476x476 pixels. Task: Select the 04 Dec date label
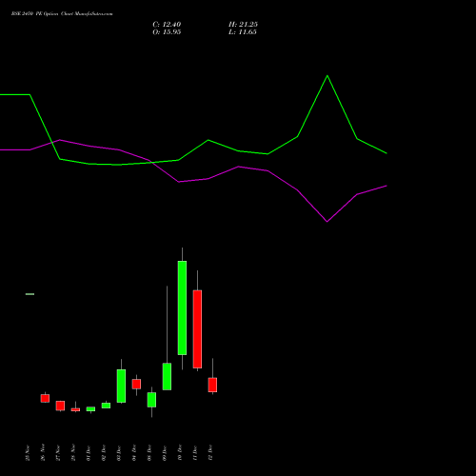pyautogui.click(x=134, y=453)
